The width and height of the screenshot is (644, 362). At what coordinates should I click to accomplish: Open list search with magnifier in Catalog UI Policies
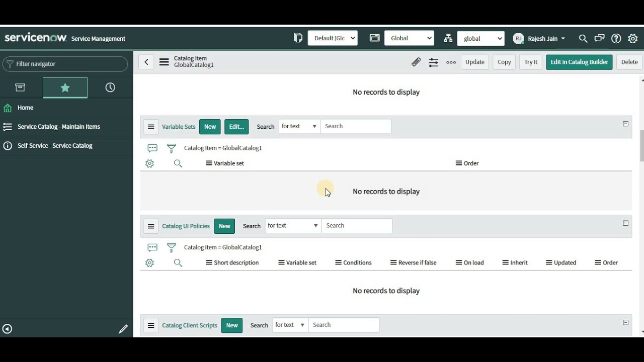pos(178,262)
